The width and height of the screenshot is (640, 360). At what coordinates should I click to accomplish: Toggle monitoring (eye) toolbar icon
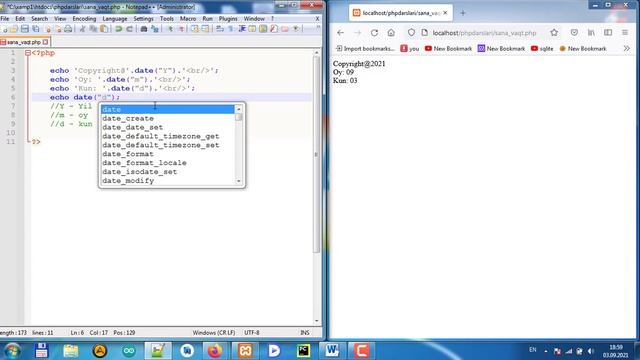point(296,29)
